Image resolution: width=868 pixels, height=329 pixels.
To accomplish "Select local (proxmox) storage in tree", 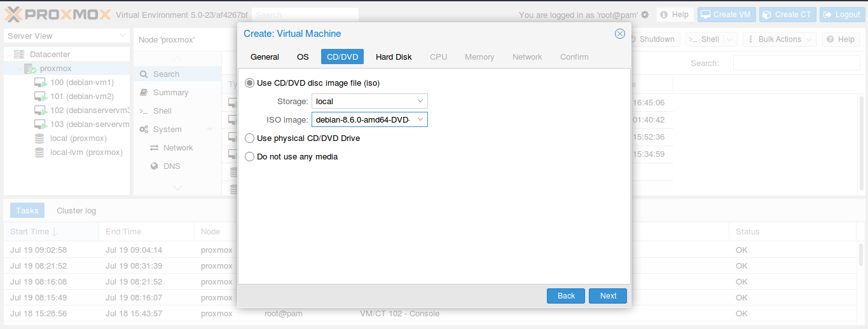I will [78, 138].
